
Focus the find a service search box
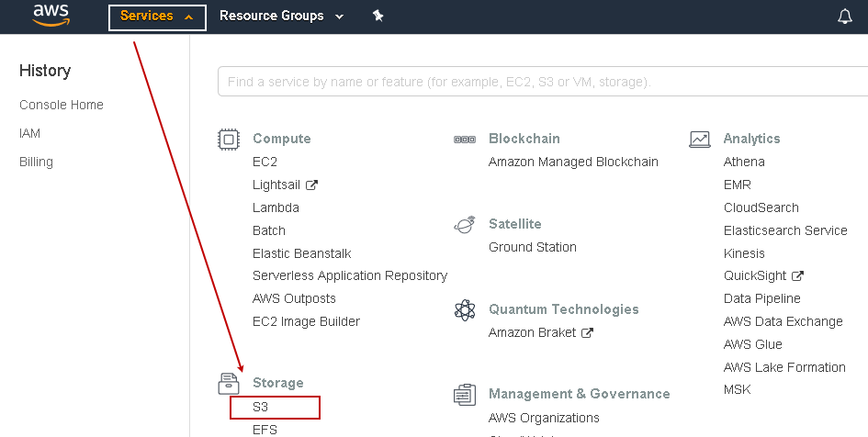pos(542,82)
